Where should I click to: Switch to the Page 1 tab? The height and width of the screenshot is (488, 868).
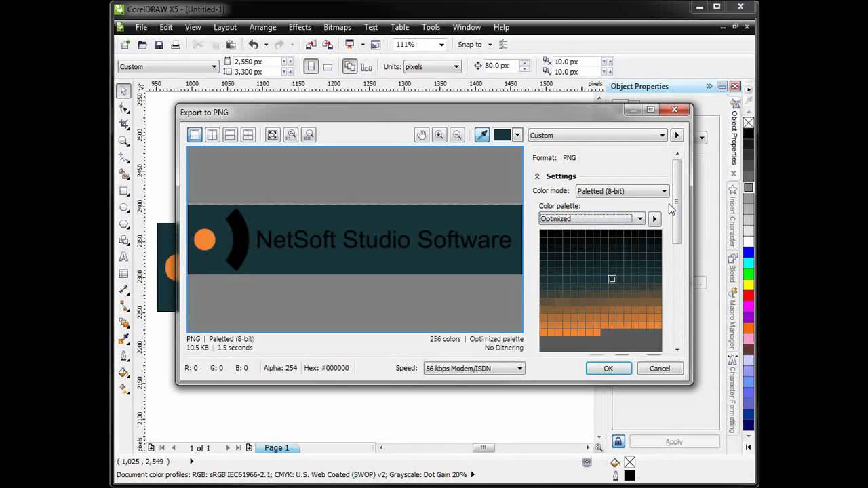click(x=277, y=448)
